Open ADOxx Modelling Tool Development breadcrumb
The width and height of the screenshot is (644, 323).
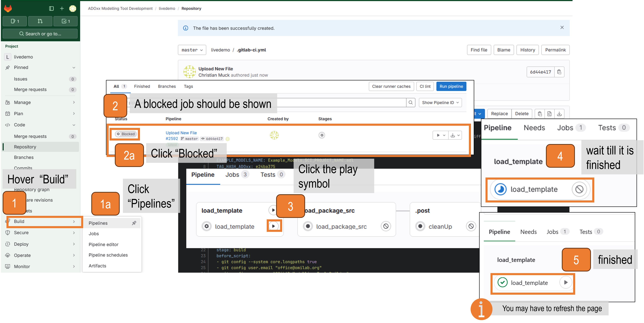click(120, 9)
